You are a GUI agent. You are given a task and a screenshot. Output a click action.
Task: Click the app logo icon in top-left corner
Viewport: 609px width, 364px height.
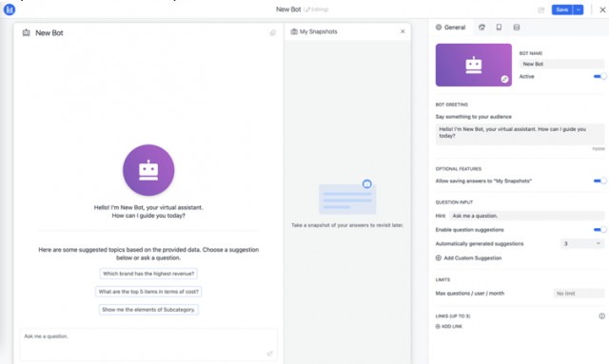[x=10, y=10]
